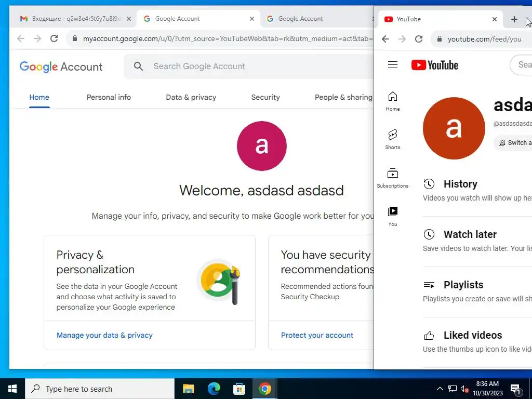Close the Gmail Входящие tab
This screenshot has height=399, width=532.
point(129,19)
